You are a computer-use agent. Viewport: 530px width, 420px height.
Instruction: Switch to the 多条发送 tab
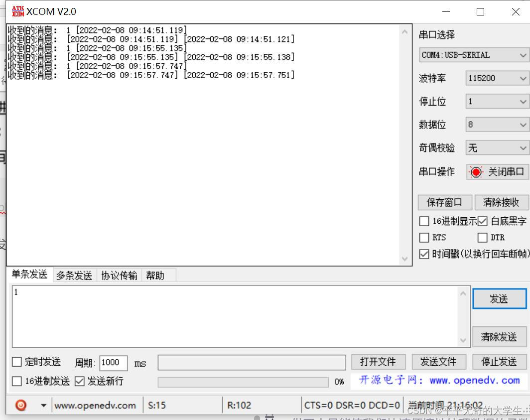74,275
